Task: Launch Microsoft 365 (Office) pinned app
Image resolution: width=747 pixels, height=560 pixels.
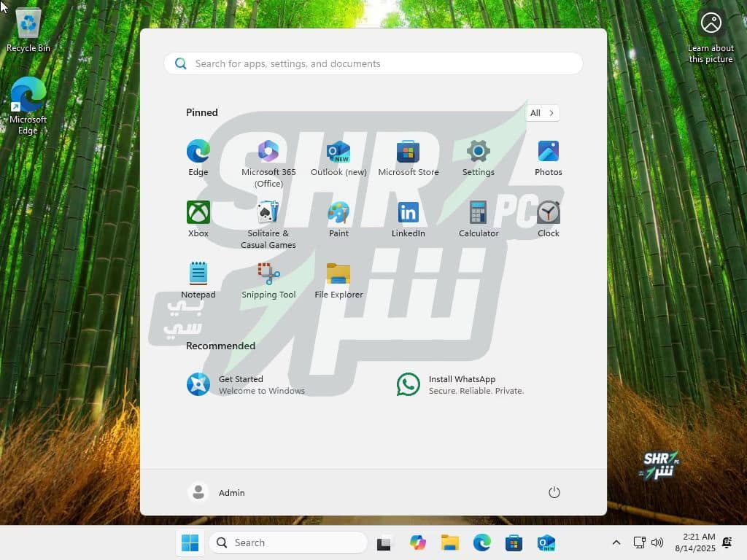Action: 268,164
